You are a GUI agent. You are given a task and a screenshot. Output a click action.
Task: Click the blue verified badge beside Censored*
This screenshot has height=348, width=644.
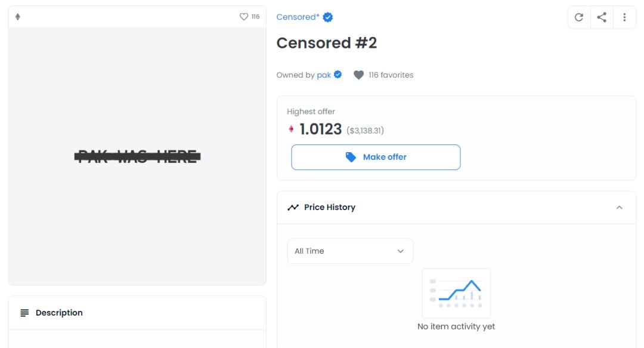[x=327, y=17]
